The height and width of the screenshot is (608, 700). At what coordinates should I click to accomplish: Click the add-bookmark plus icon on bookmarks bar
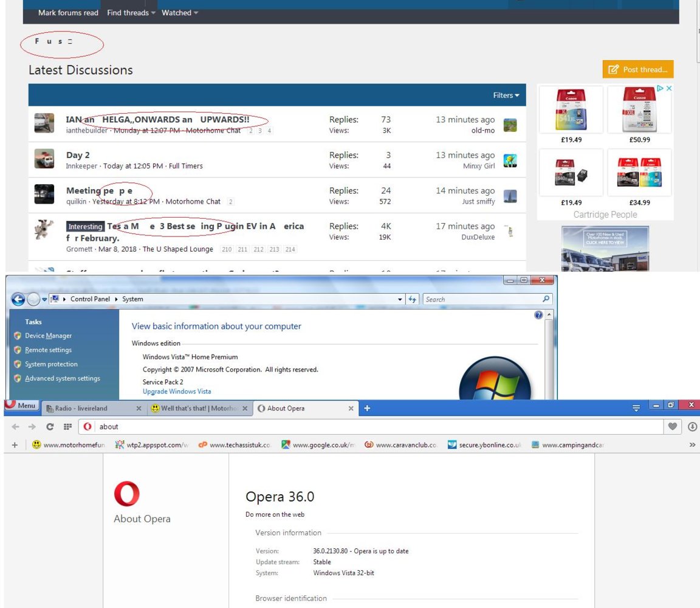point(15,445)
